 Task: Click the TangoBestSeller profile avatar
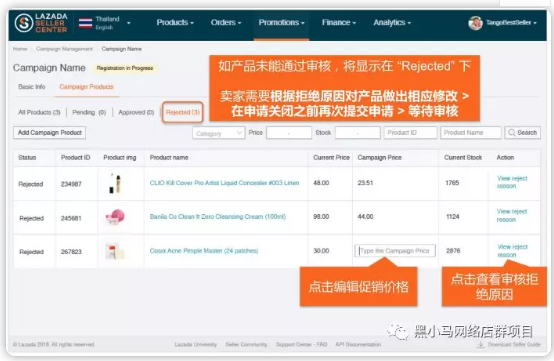tap(476, 23)
